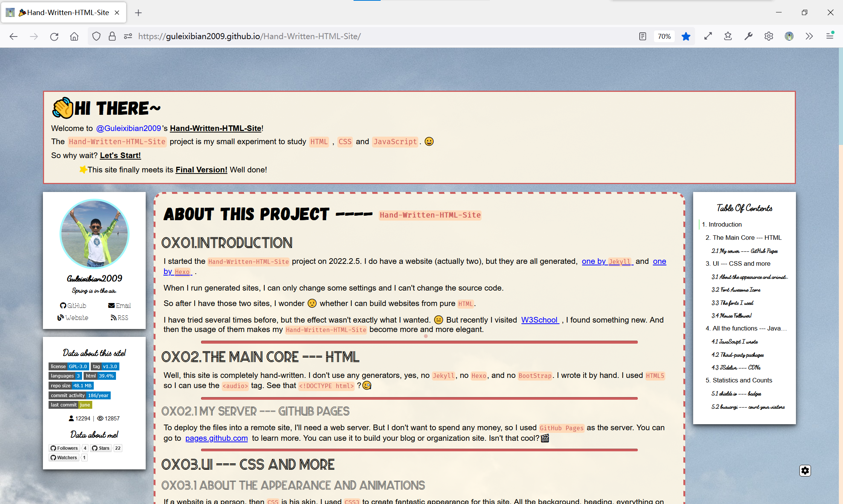Screen dimensions: 843x504
Task: Click the site lock padlock icon
Action: (112, 36)
